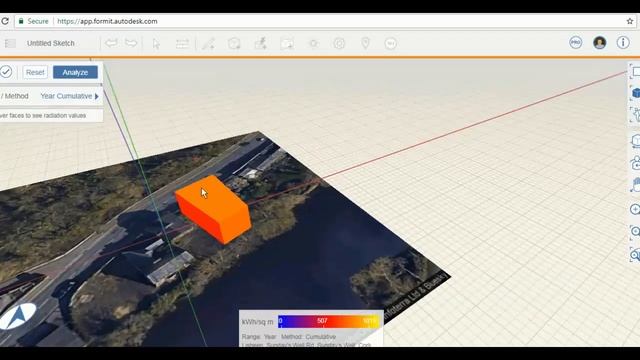This screenshot has height=360, width=640.
Task: Open the Set Location pin tool
Action: click(365, 43)
